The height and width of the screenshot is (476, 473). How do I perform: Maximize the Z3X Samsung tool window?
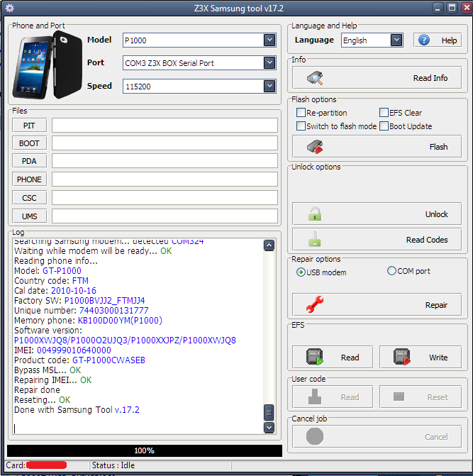[452, 8]
